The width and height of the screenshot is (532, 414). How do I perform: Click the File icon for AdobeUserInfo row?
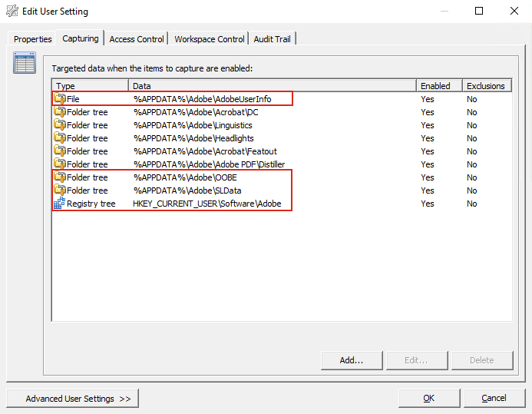tap(60, 99)
